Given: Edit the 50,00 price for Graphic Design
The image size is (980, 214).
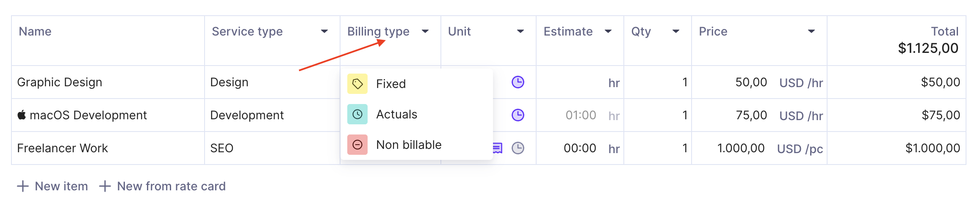Looking at the screenshot, I should click(751, 82).
